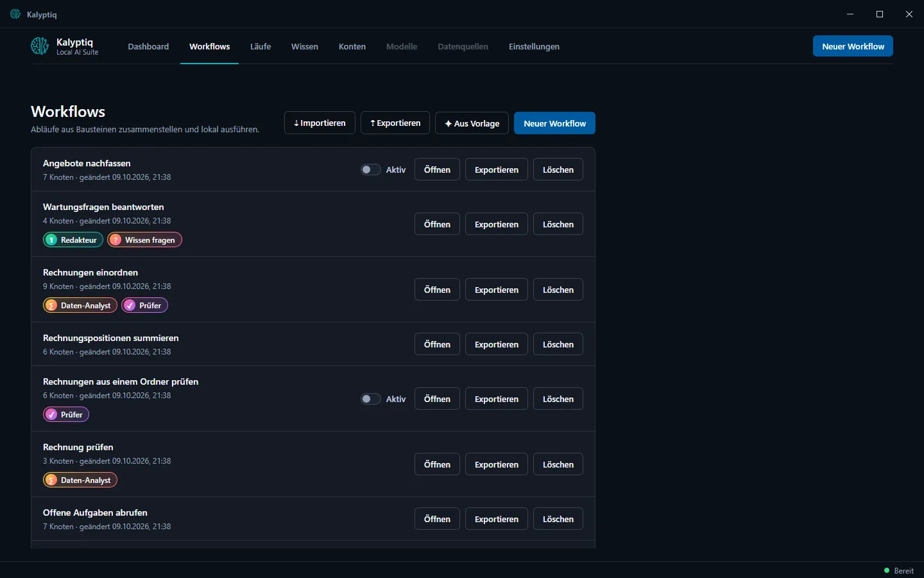Open Rechnungspositionen summieren workflow

click(437, 344)
